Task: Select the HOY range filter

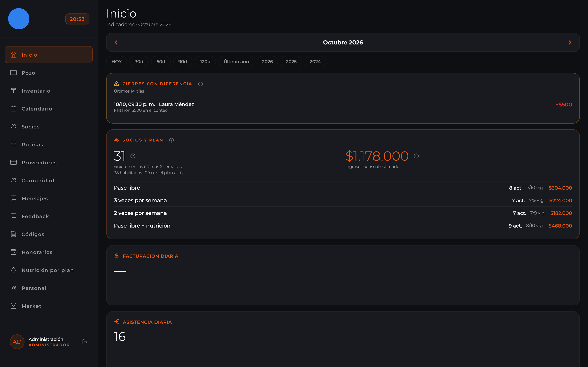Action: point(117,62)
